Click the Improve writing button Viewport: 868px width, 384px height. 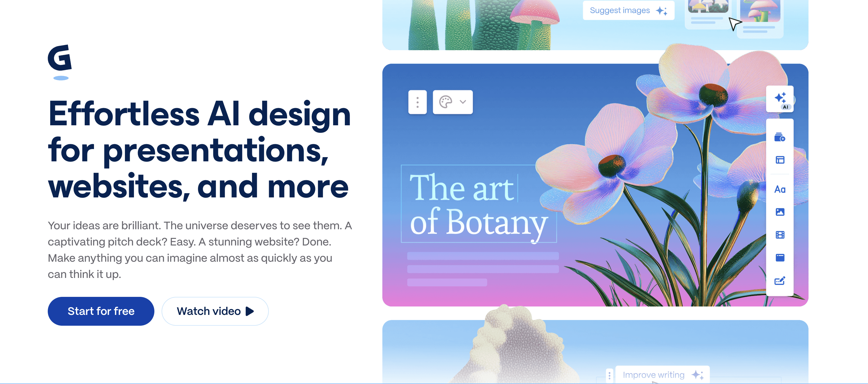(x=663, y=375)
